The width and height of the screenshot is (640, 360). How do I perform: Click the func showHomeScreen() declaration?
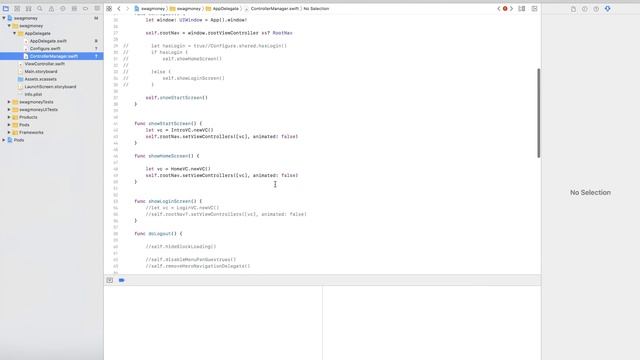coord(167,156)
